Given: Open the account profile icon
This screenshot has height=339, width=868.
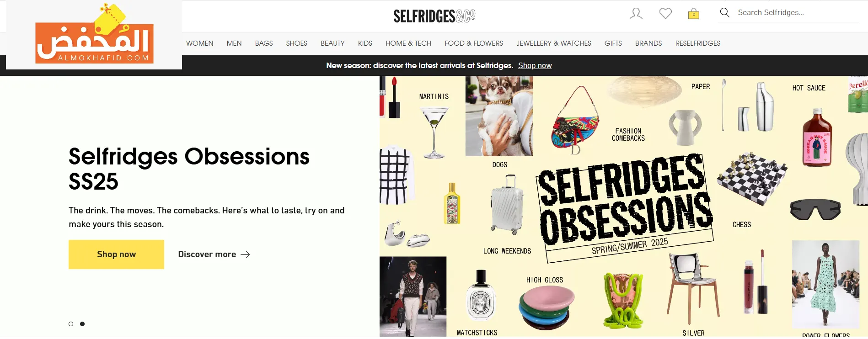Looking at the screenshot, I should tap(636, 14).
